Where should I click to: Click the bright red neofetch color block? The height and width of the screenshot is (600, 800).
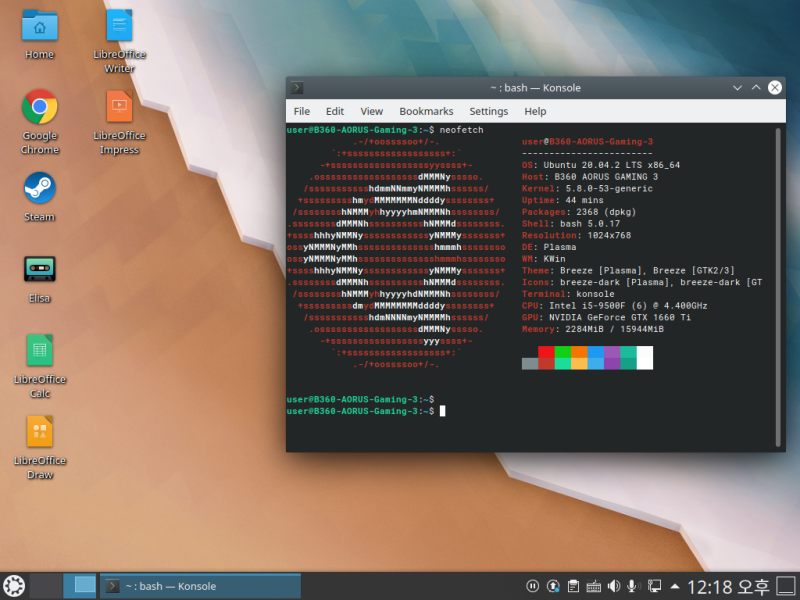click(546, 352)
